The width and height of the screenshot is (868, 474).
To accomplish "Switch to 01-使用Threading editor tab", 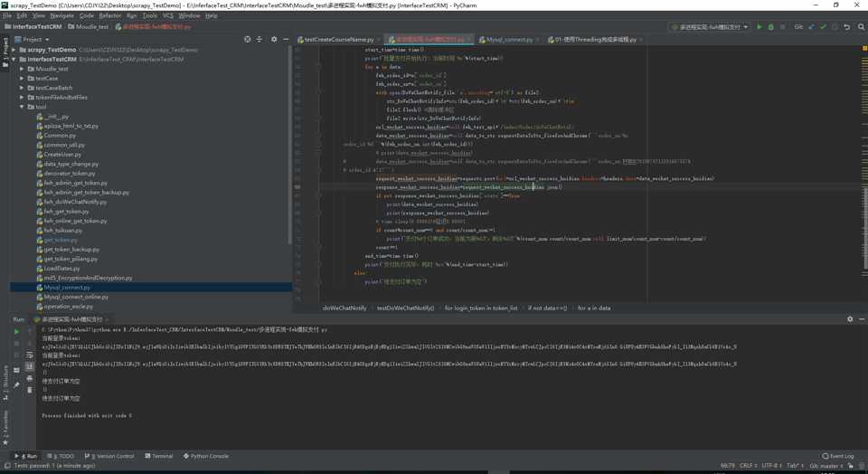I will pos(593,39).
